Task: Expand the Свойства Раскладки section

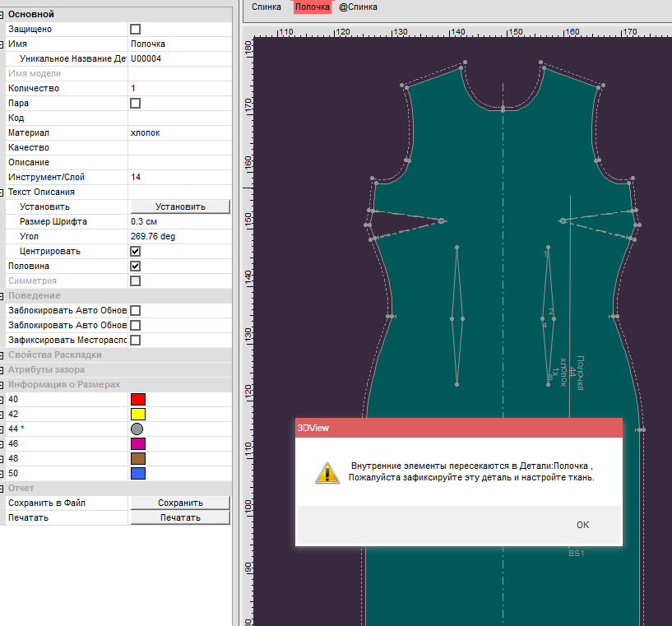Action: pos(2,355)
